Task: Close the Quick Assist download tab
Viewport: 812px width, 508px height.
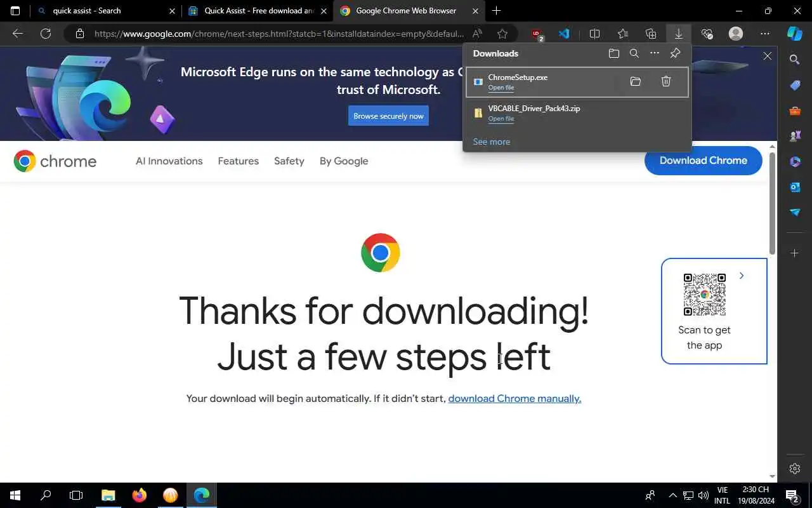Action: [x=324, y=11]
